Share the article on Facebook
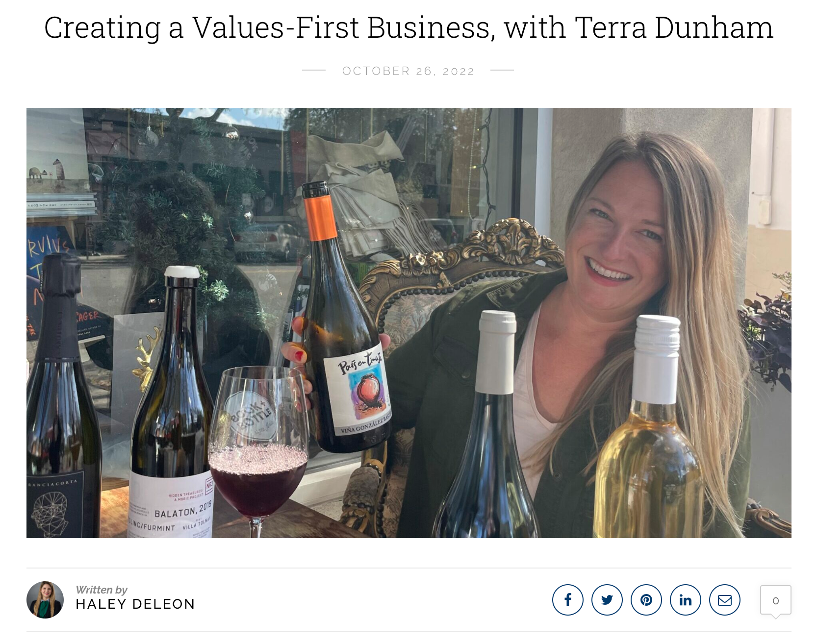817x644 pixels. 567,600
